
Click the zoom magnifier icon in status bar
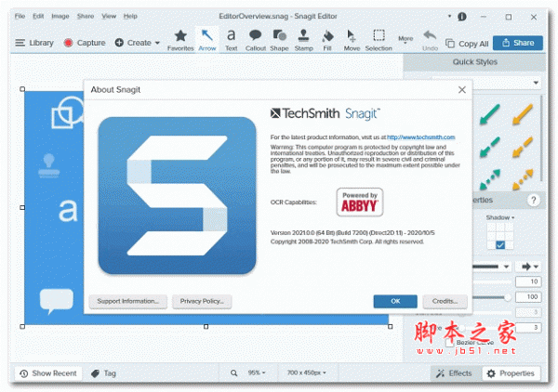tap(233, 372)
